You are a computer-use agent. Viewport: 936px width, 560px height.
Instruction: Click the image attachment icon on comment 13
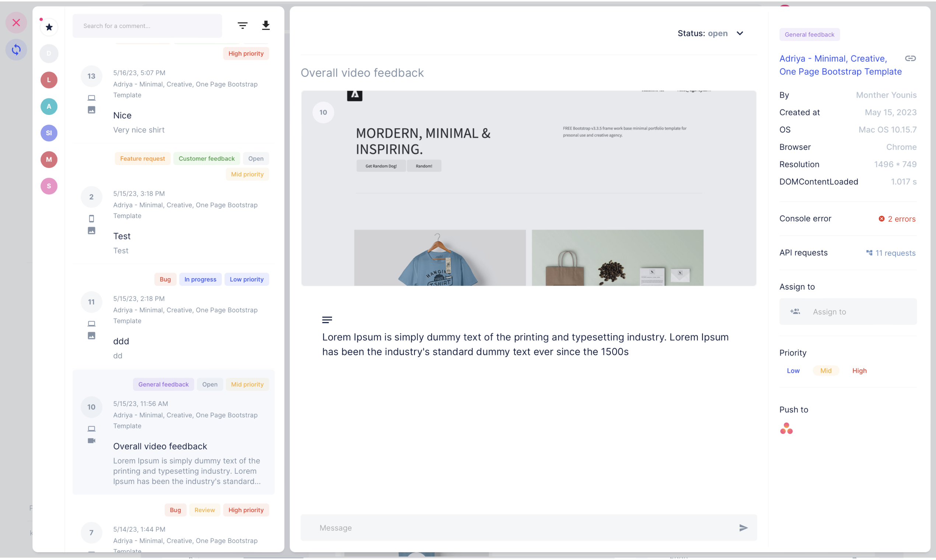pos(91,110)
